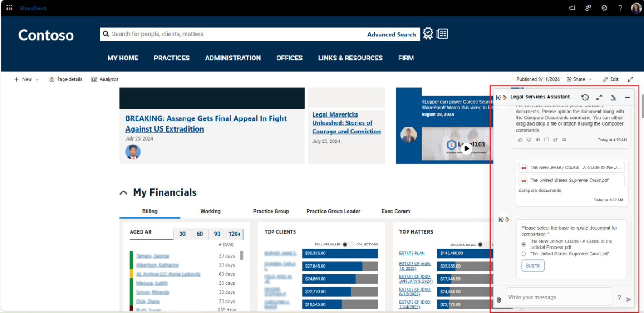Viewport: 644px width, 313px height.
Task: Switch to the Practice Group tab
Action: click(x=271, y=211)
